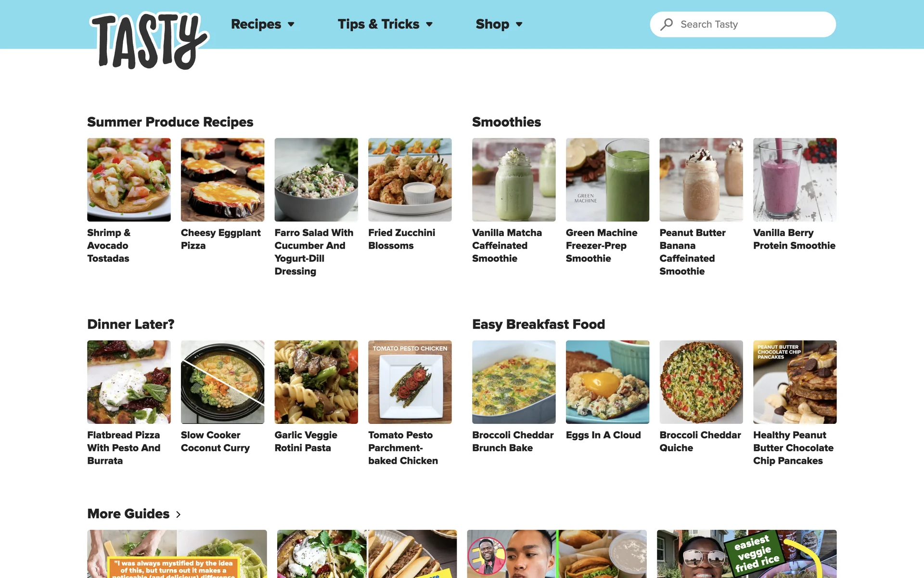Click the Fried Zucchini Blossoms title link
Image resolution: width=924 pixels, height=578 pixels.
(401, 239)
